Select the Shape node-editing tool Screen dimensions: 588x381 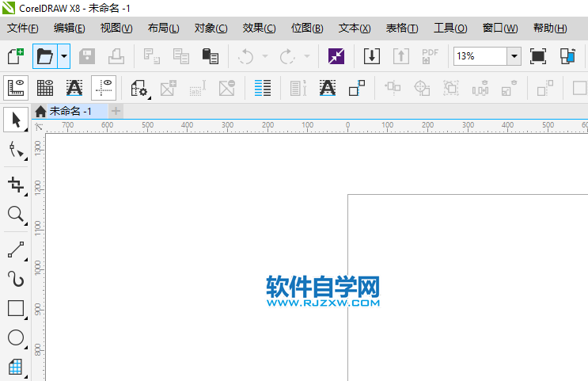pyautogui.click(x=17, y=150)
